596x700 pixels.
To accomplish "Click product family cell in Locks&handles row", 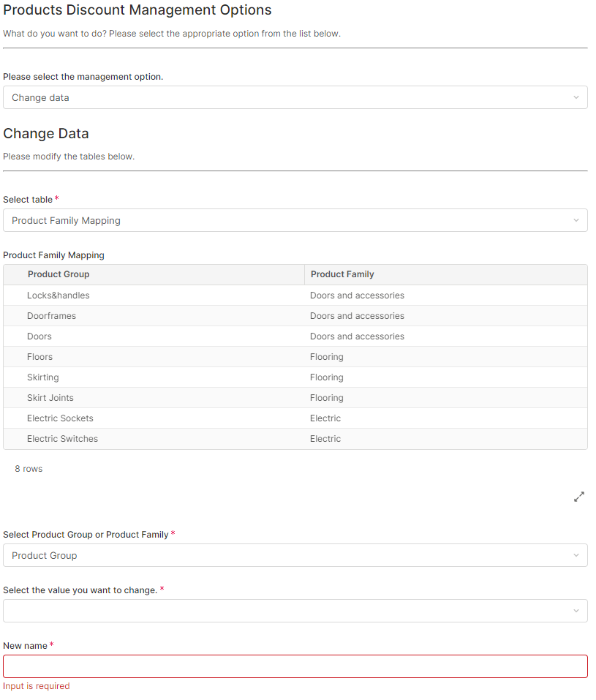I will [x=446, y=295].
